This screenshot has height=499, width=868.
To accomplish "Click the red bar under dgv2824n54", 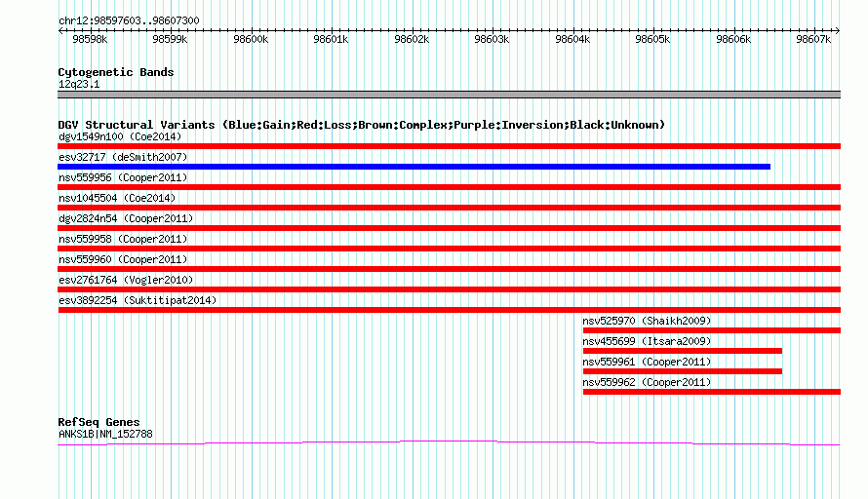I will (449, 228).
